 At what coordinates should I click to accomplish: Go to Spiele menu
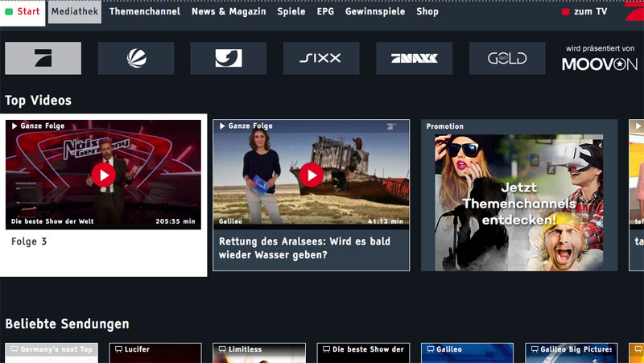point(291,11)
